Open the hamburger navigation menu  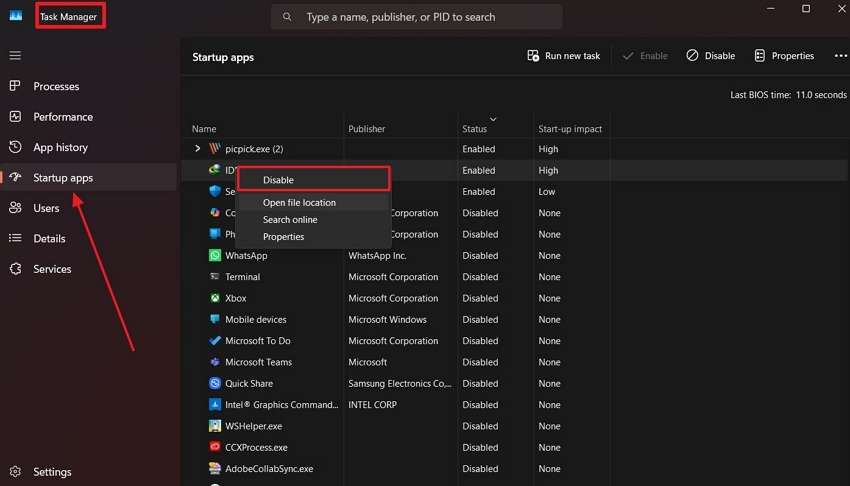coord(15,55)
